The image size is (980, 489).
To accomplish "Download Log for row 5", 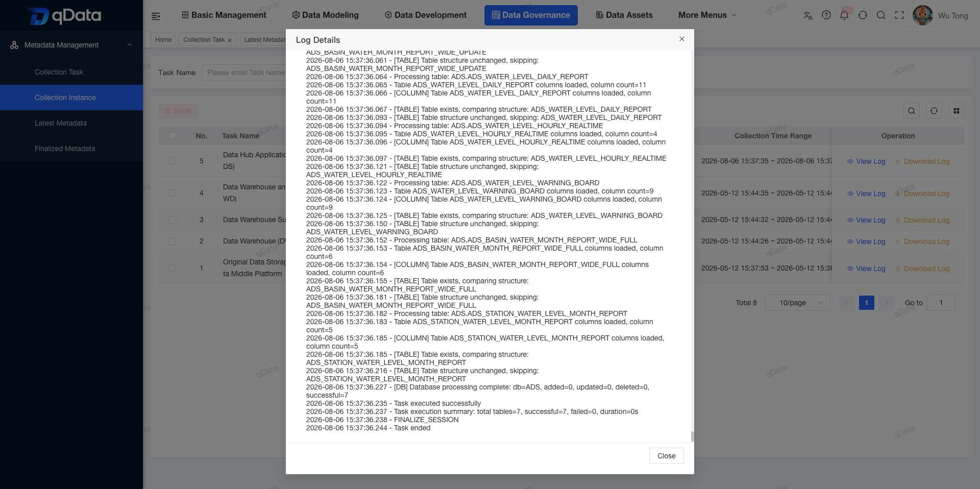I will [x=922, y=161].
